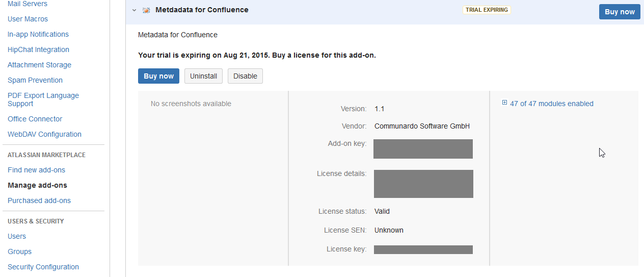Viewport: 644px width, 277px height.
Task: Click Find new add-ons link
Action: pos(36,170)
